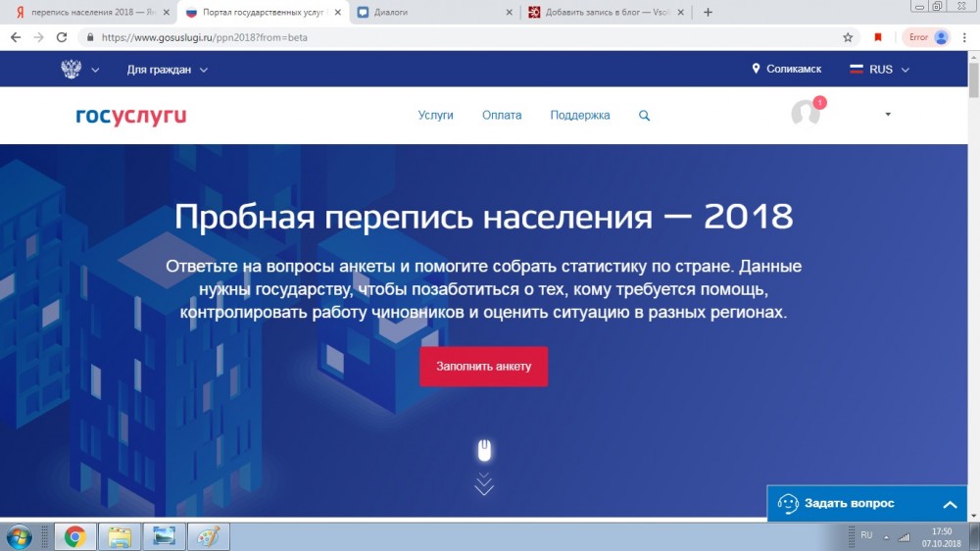
Task: Switch to the Диалоги browser tab
Action: [x=432, y=12]
